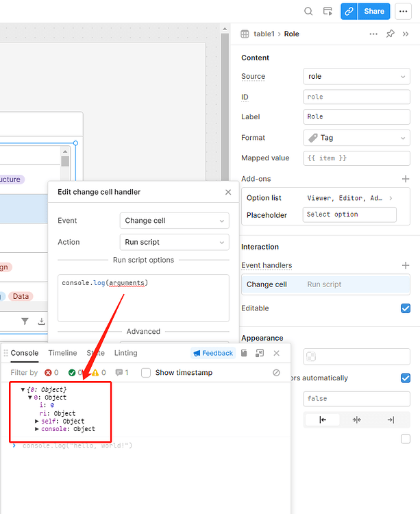Click the collapse debugger panel icon

coord(260,353)
